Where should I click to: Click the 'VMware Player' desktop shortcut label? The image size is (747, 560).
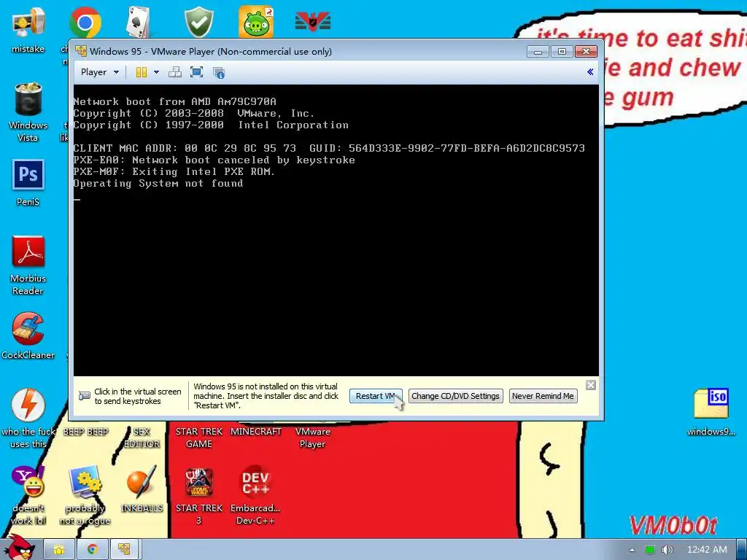point(312,437)
